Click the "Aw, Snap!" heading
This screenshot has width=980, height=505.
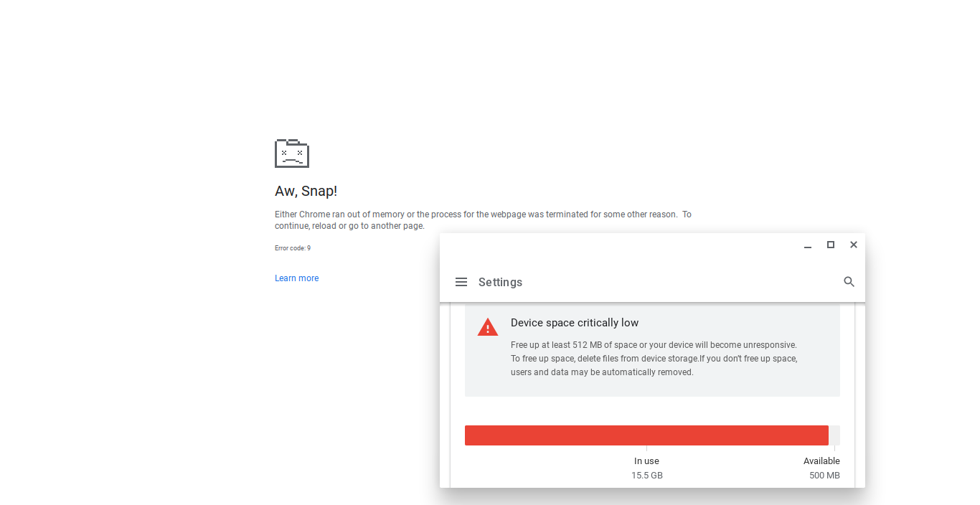click(306, 191)
